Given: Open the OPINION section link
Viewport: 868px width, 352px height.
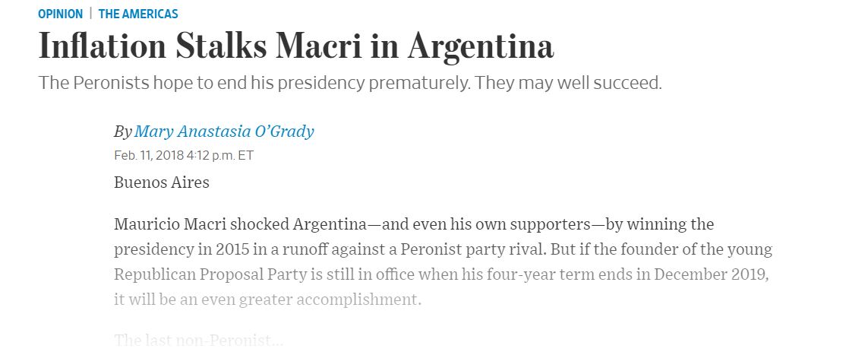Looking at the screenshot, I should (60, 14).
